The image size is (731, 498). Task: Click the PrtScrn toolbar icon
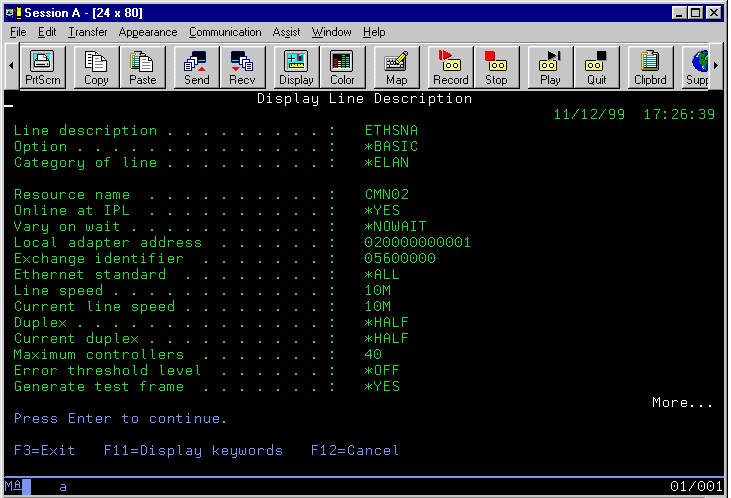(42, 67)
